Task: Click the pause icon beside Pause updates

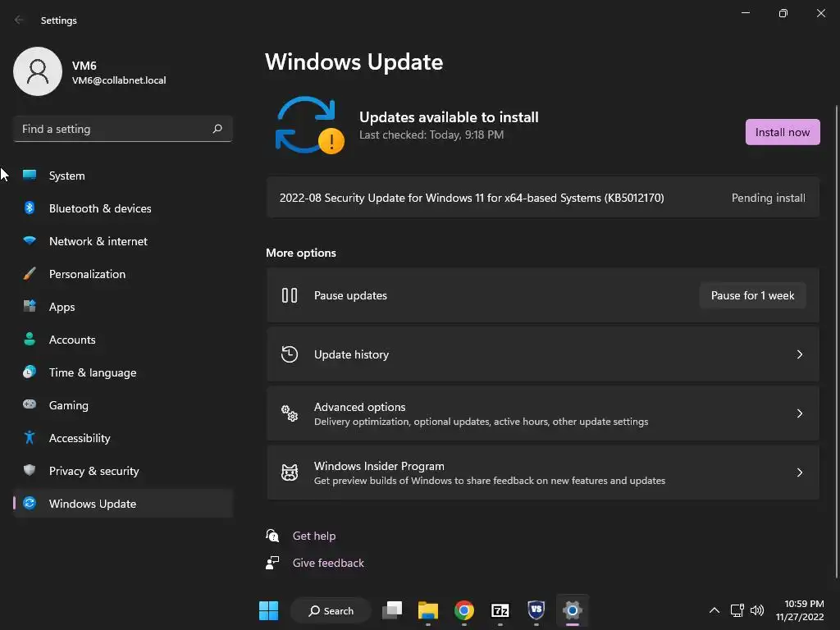Action: tap(290, 295)
